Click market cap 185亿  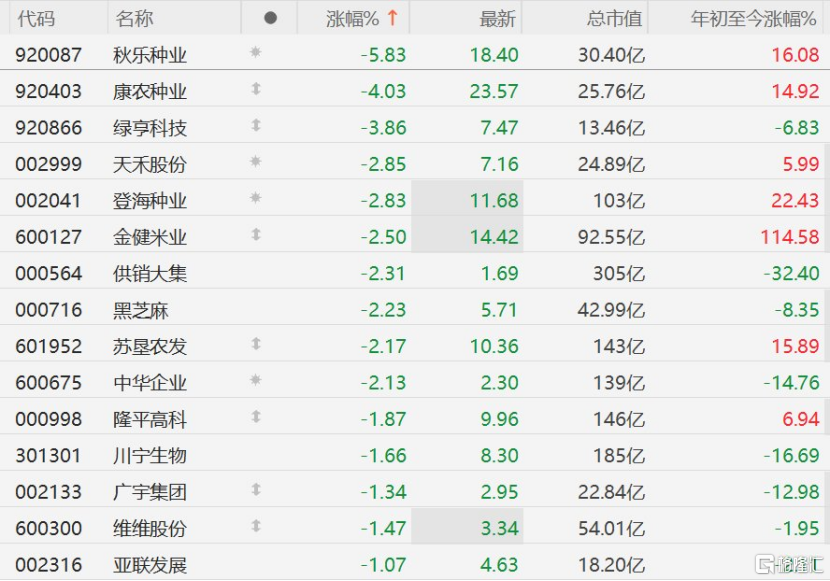[x=619, y=456]
